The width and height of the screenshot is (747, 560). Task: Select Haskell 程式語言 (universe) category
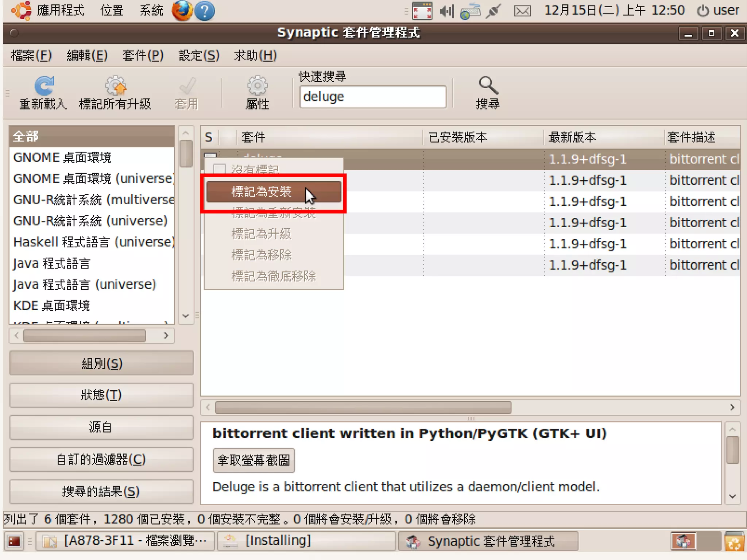92,242
